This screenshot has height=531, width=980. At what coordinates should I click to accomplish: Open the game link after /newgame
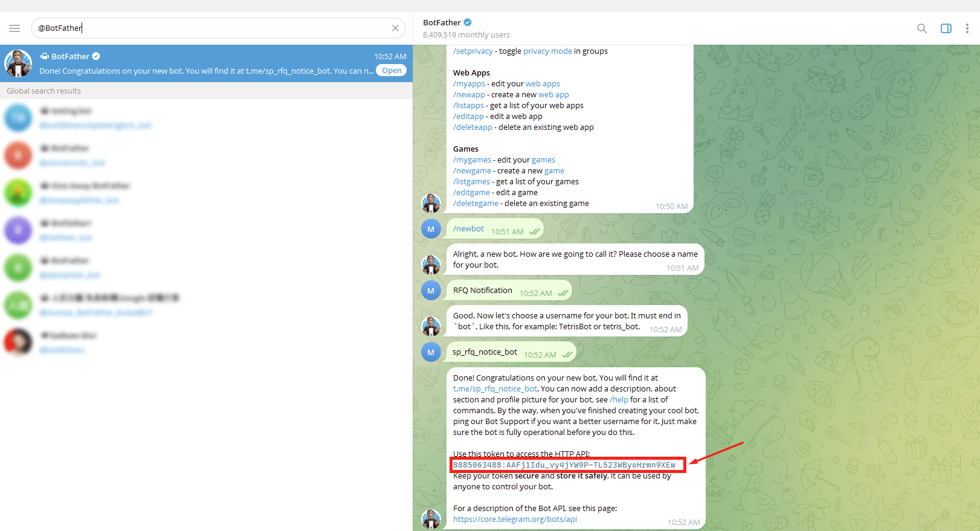pos(554,171)
